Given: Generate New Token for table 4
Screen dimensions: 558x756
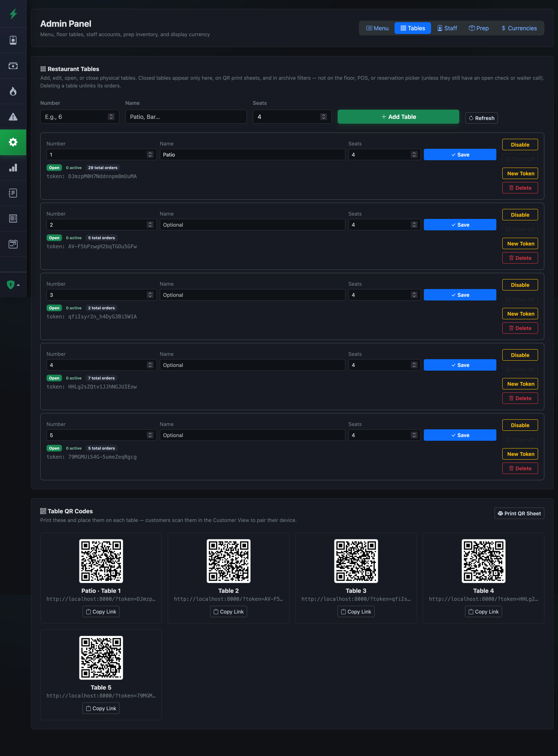Looking at the screenshot, I should [x=520, y=384].
